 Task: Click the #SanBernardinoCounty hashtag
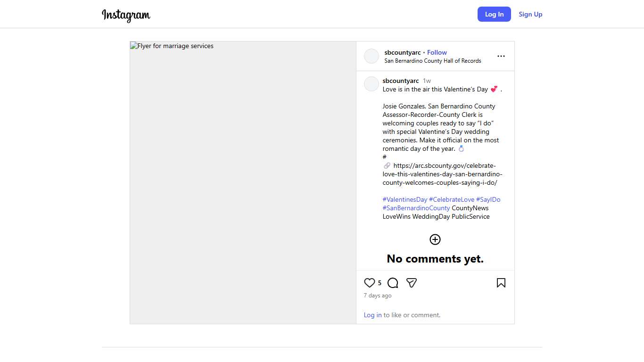(x=416, y=208)
